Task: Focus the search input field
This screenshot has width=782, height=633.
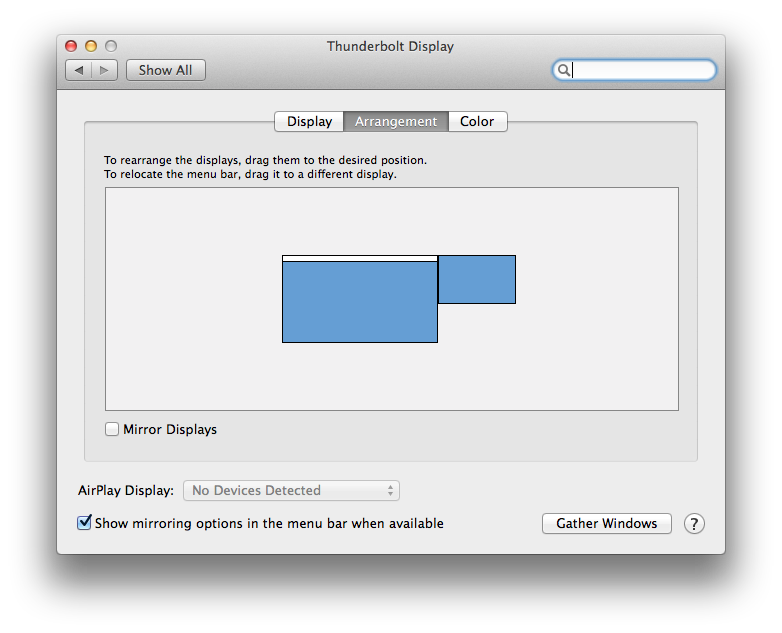Action: tap(634, 70)
